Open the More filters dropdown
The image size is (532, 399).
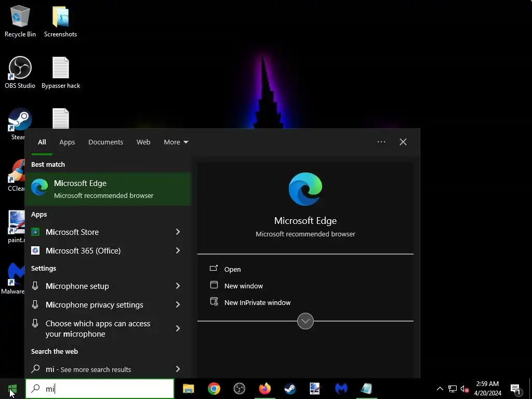176,142
